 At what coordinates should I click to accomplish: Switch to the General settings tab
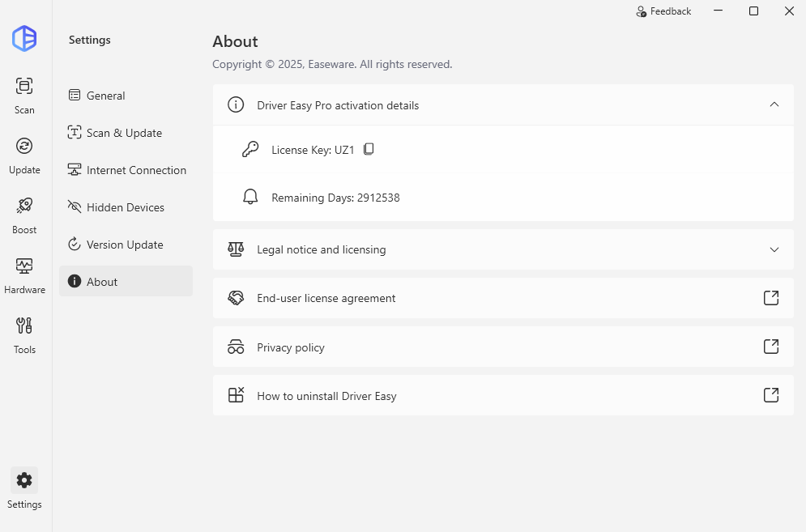point(106,96)
